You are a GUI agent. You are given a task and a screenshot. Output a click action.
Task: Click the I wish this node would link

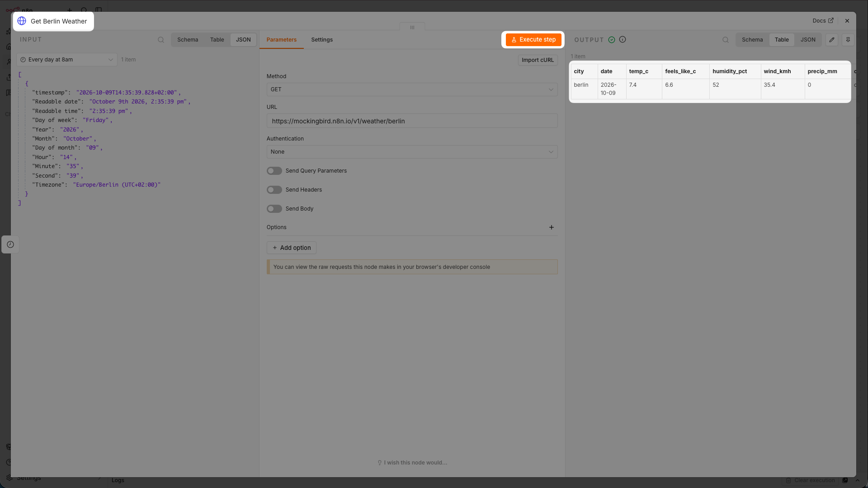412,463
